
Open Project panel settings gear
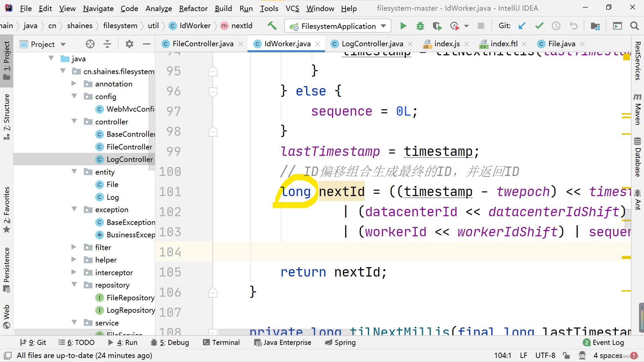pyautogui.click(x=129, y=44)
